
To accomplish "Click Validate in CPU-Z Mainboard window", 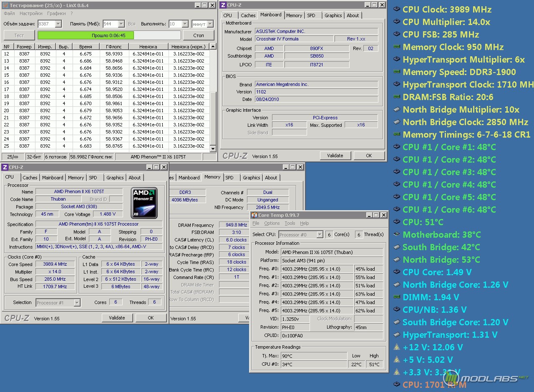I will pyautogui.click(x=335, y=156).
